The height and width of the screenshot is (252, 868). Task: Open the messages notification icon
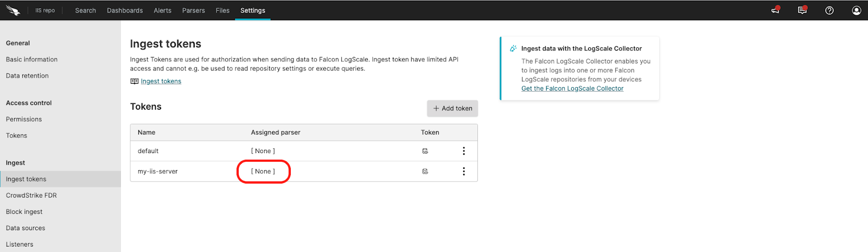point(802,10)
